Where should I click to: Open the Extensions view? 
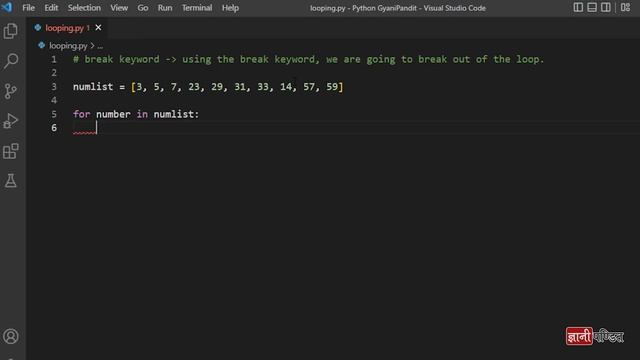pyautogui.click(x=11, y=151)
